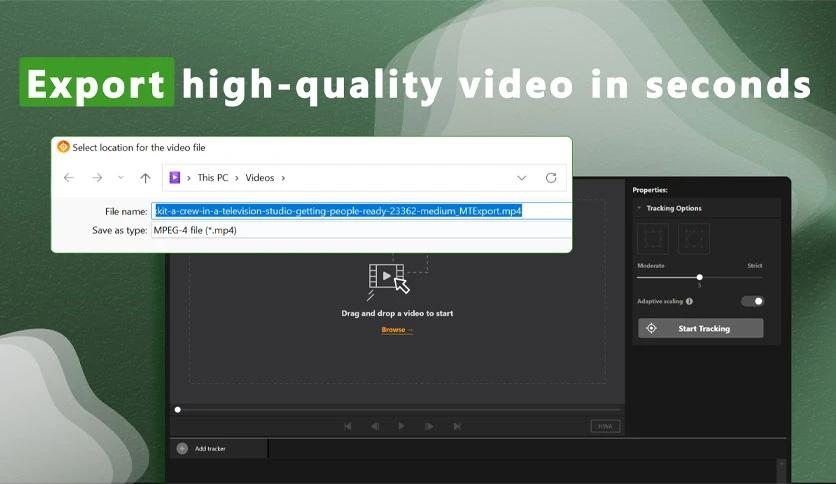836x484 pixels.
Task: Show Adaptive scaling info tooltip icon
Action: pos(689,301)
